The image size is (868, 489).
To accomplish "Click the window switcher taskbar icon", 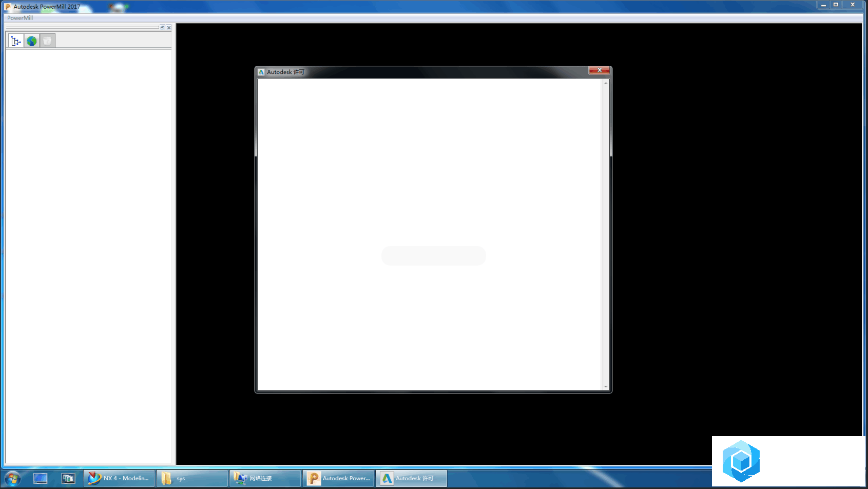I will (68, 478).
